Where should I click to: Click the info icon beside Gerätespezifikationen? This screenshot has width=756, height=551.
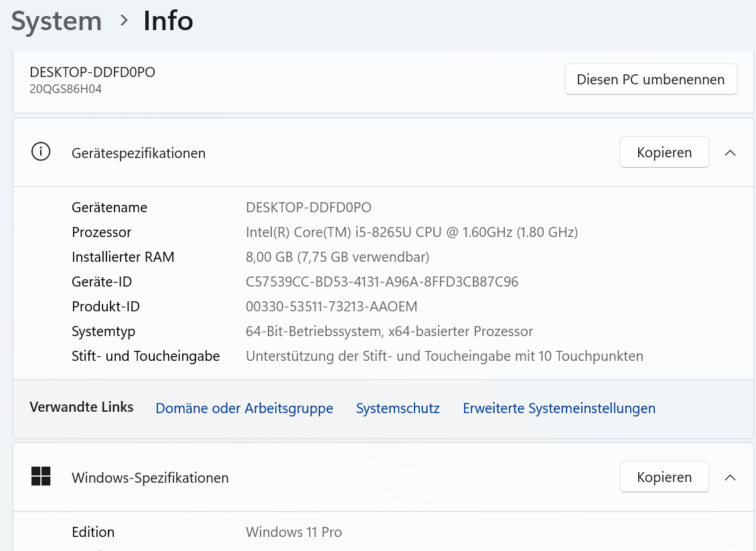tap(41, 152)
